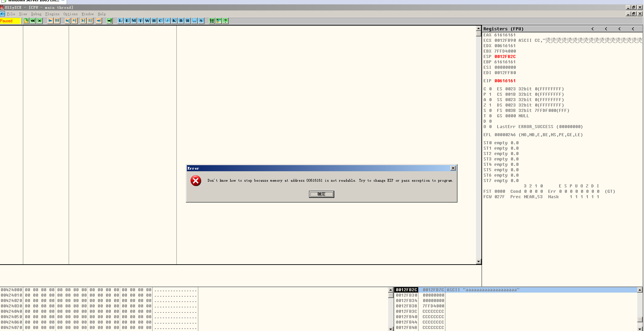Confirm the error dialog with 确定 button

(x=321, y=194)
